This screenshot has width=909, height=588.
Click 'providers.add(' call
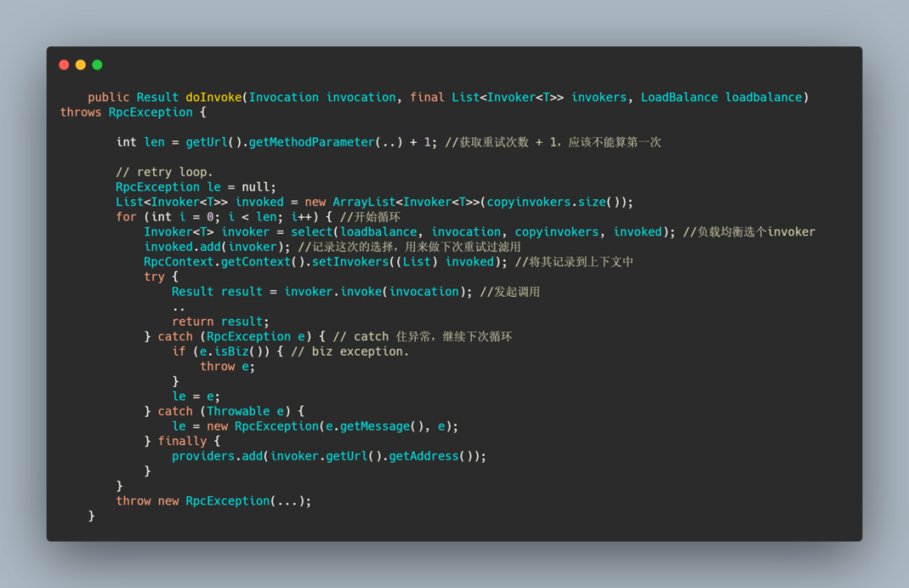[221, 457]
